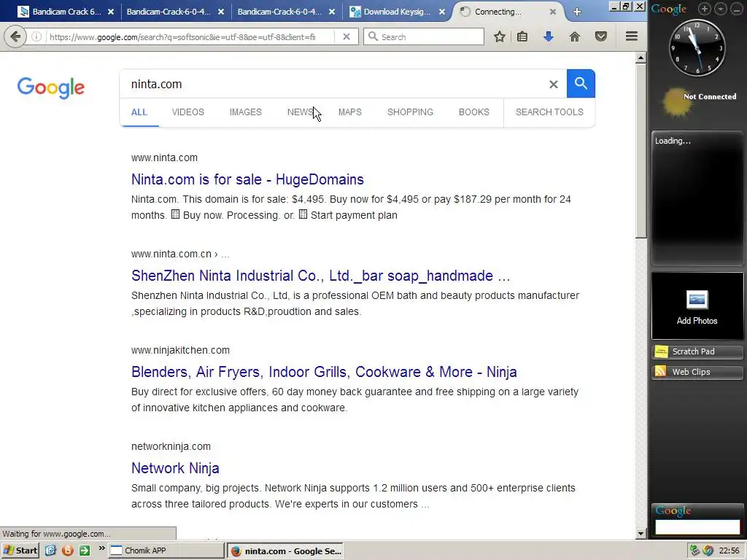This screenshot has width=747, height=560.
Task: Open a new tab with the plus button
Action: [x=577, y=12]
